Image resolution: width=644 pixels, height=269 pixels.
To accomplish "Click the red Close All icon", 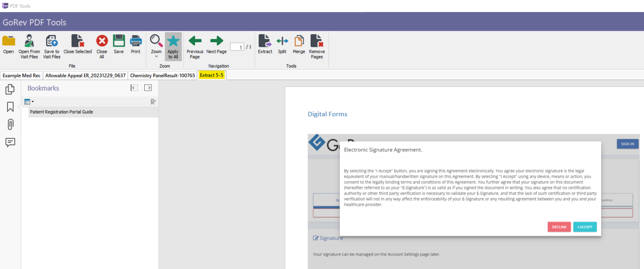I will coord(102,46).
